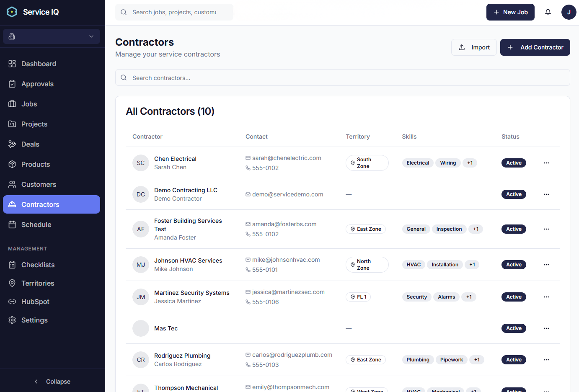Click the Electrical skill tag

coord(418,163)
